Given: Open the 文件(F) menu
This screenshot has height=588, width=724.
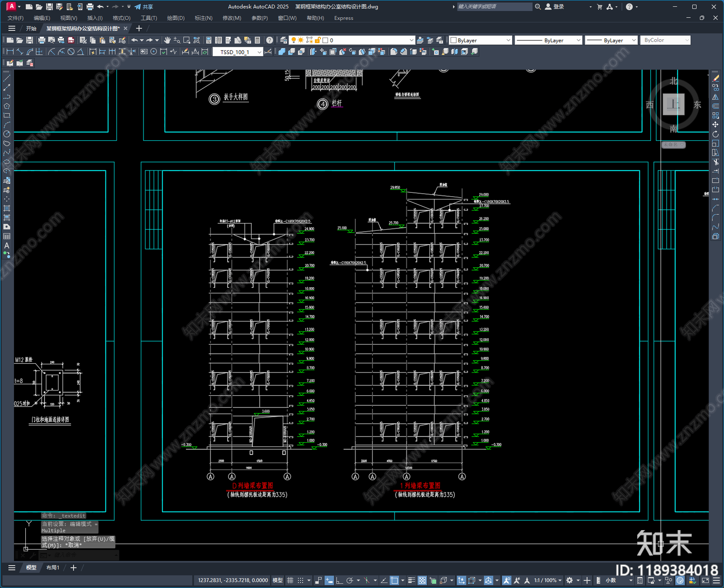Looking at the screenshot, I should pos(15,18).
